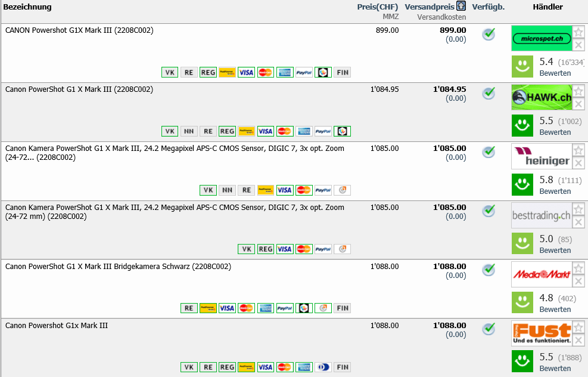Click the green smiley rating for heiniger

coord(522,184)
